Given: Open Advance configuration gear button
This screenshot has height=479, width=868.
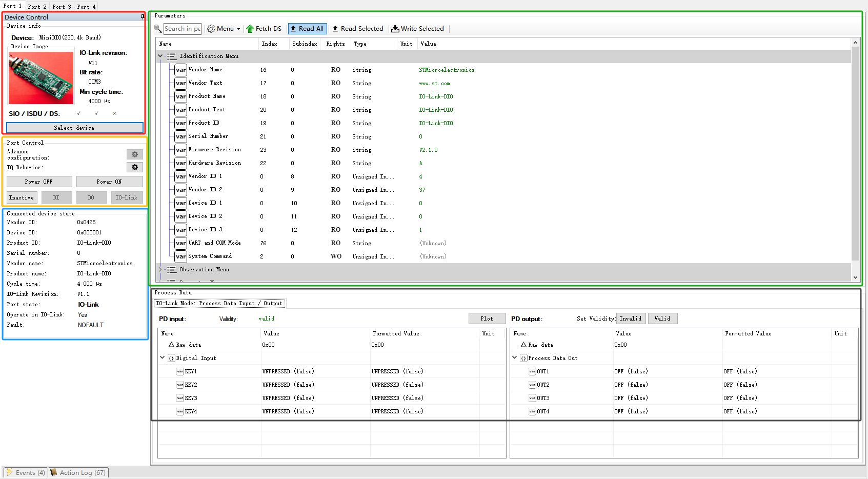Looking at the screenshot, I should 134,154.
